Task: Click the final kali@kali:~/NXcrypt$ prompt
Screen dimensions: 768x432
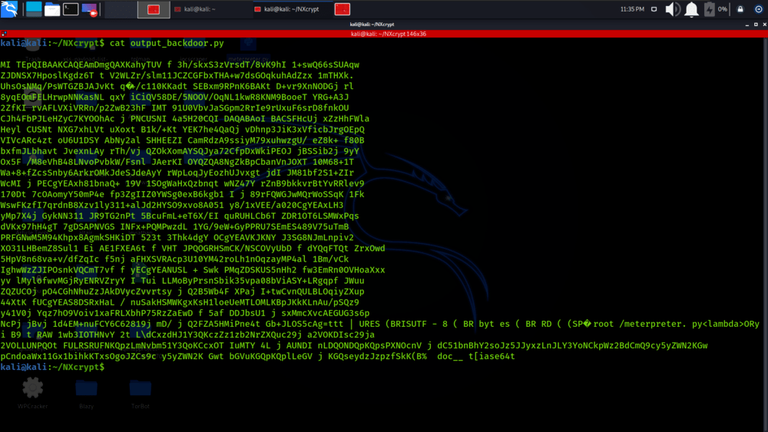Action: pyautogui.click(x=52, y=367)
